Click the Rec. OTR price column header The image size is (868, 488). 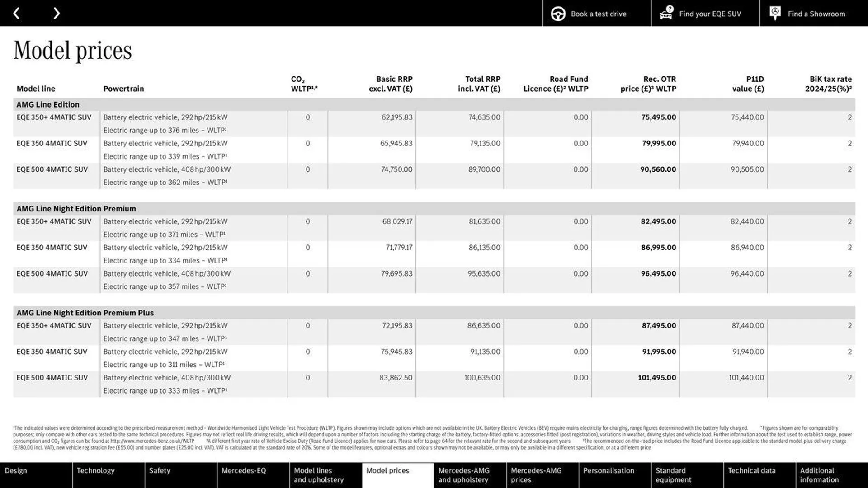[x=648, y=84]
